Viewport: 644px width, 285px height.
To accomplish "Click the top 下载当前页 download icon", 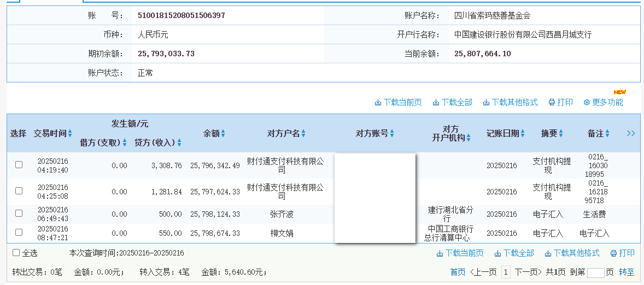I will click(x=378, y=103).
